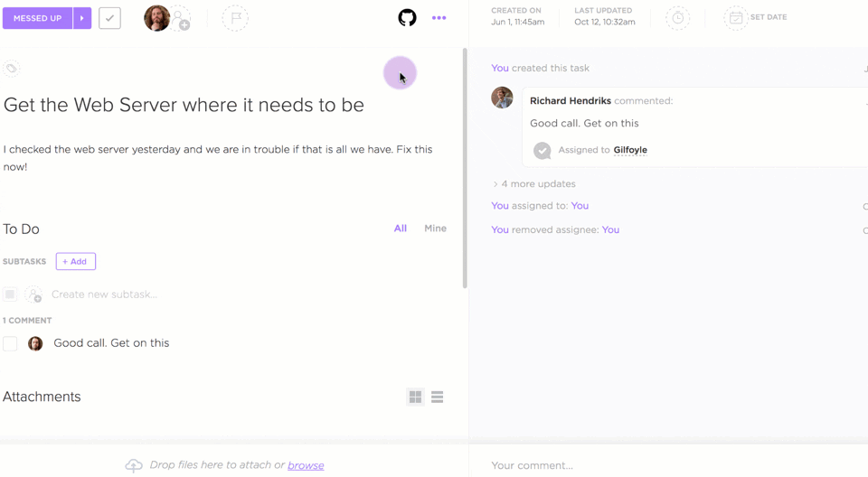Assign new subtask via the person-plus icon
Image resolution: width=868 pixels, height=477 pixels.
(33, 295)
